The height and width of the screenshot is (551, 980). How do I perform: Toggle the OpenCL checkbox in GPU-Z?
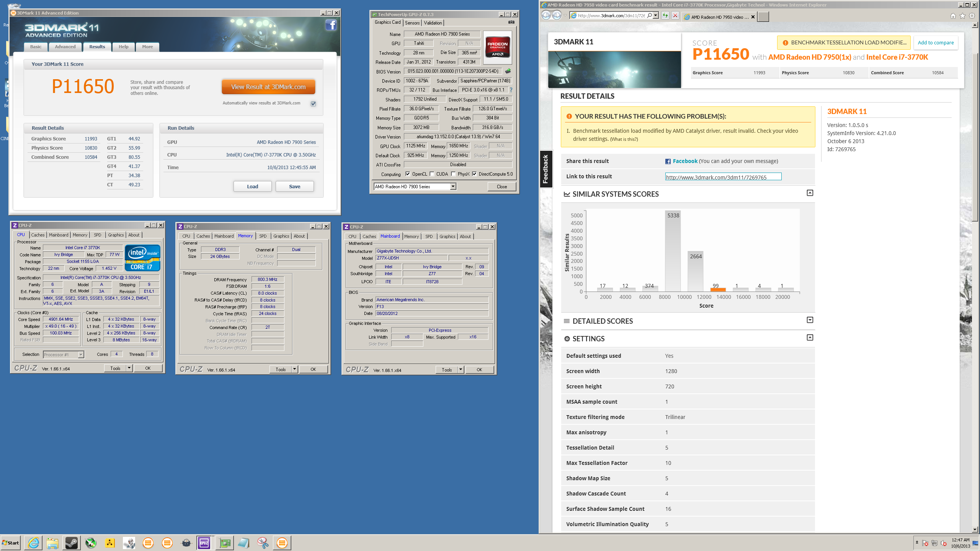point(408,174)
